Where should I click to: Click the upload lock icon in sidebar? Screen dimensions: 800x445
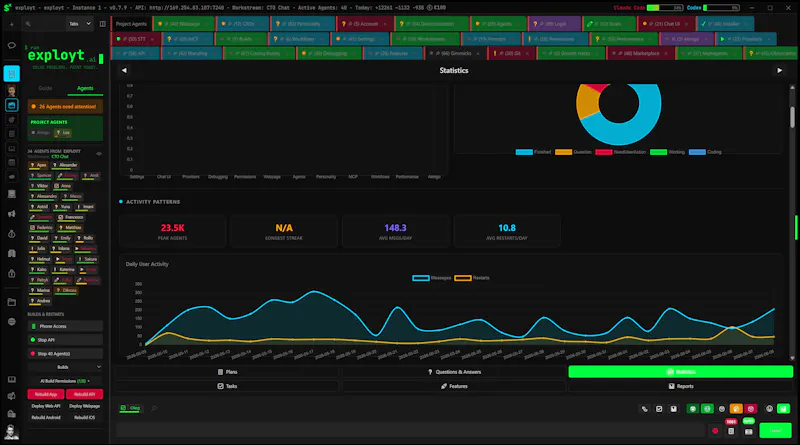pos(12,274)
